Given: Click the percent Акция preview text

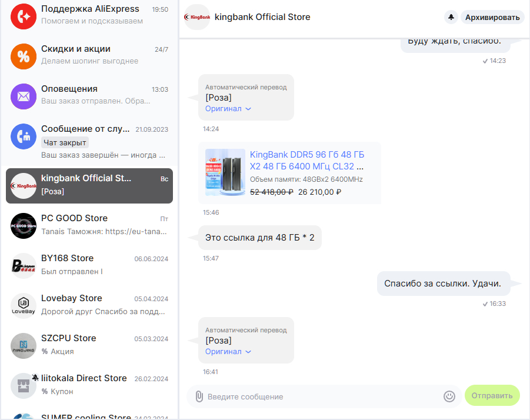Looking at the screenshot, I should [58, 351].
